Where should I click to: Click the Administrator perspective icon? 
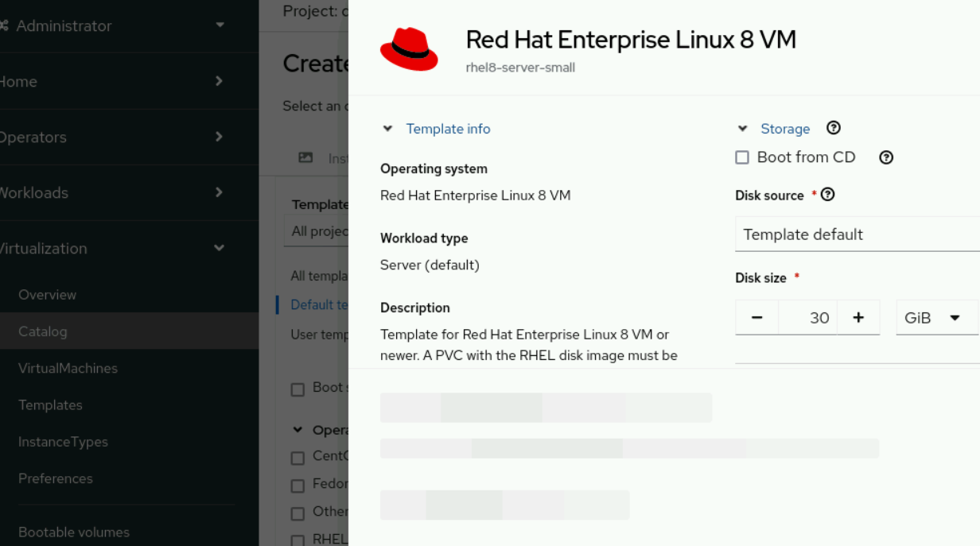pos(5,26)
